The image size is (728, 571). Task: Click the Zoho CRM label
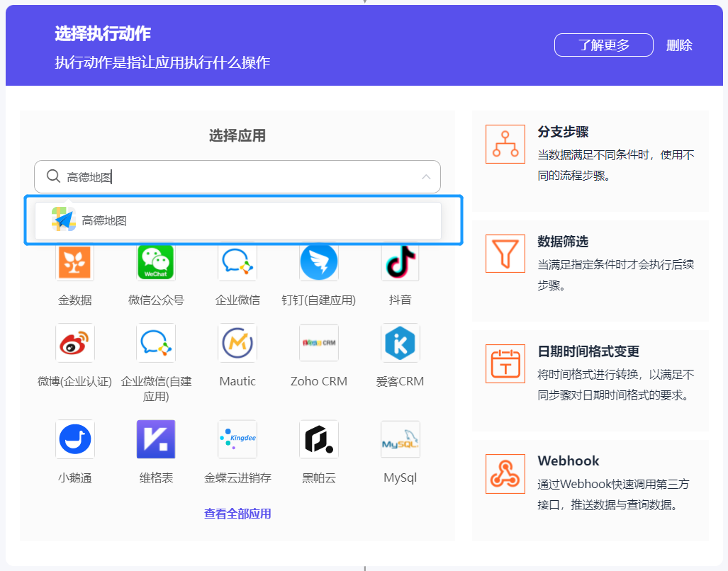click(319, 381)
